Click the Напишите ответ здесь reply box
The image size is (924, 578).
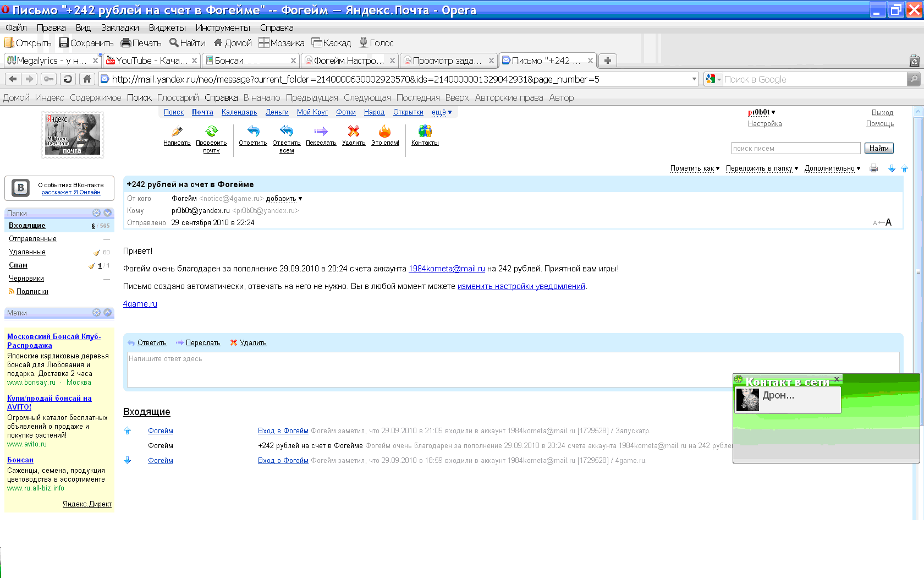click(x=513, y=369)
